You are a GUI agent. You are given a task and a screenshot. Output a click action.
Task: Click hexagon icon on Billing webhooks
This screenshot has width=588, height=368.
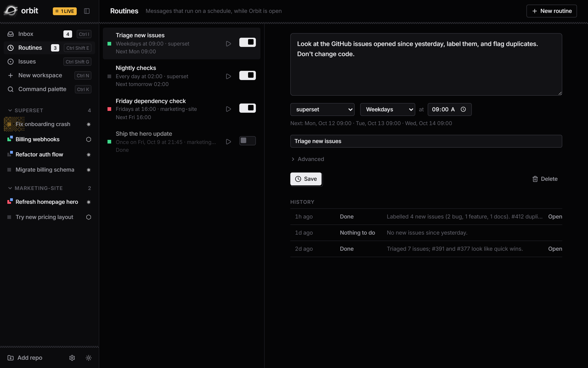[x=89, y=139]
